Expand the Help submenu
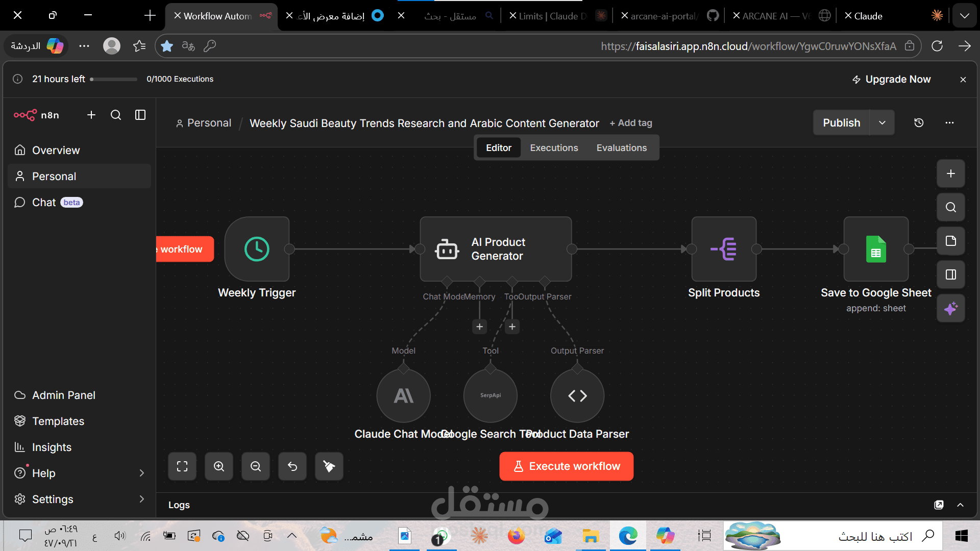The height and width of the screenshot is (551, 980). 142,473
